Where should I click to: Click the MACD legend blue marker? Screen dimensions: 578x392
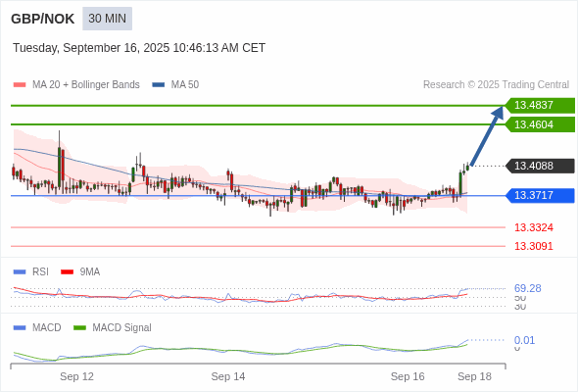20,328
